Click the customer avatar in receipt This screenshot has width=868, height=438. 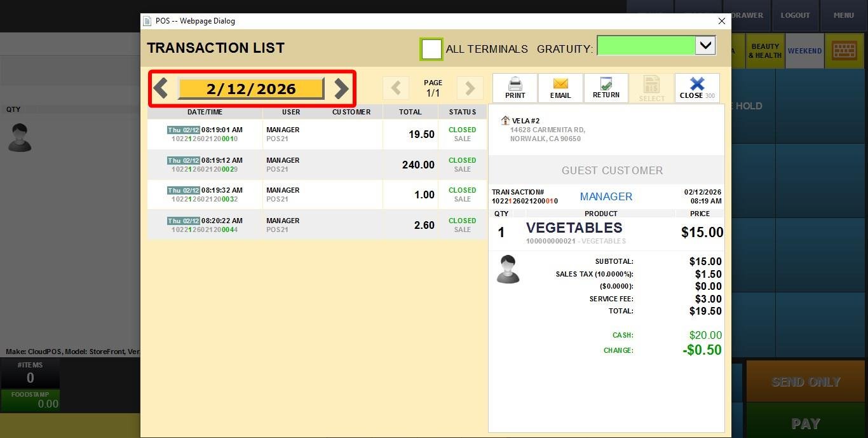pyautogui.click(x=508, y=270)
